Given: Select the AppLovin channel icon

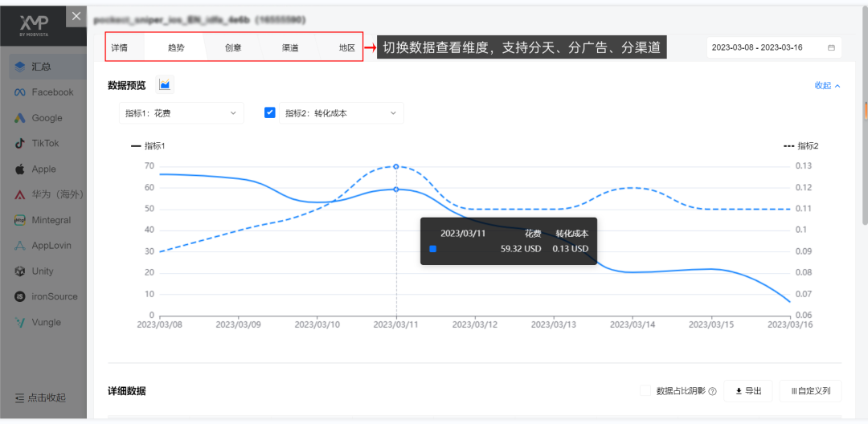Looking at the screenshot, I should point(20,246).
